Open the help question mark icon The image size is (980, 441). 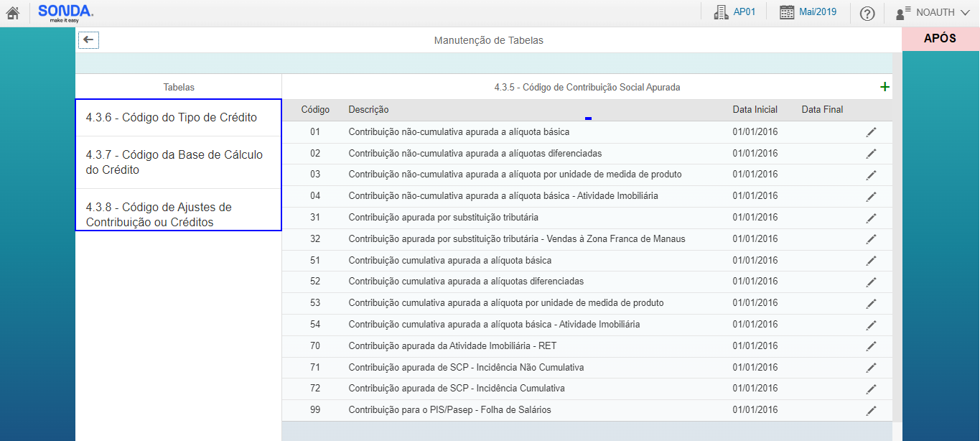tap(867, 13)
